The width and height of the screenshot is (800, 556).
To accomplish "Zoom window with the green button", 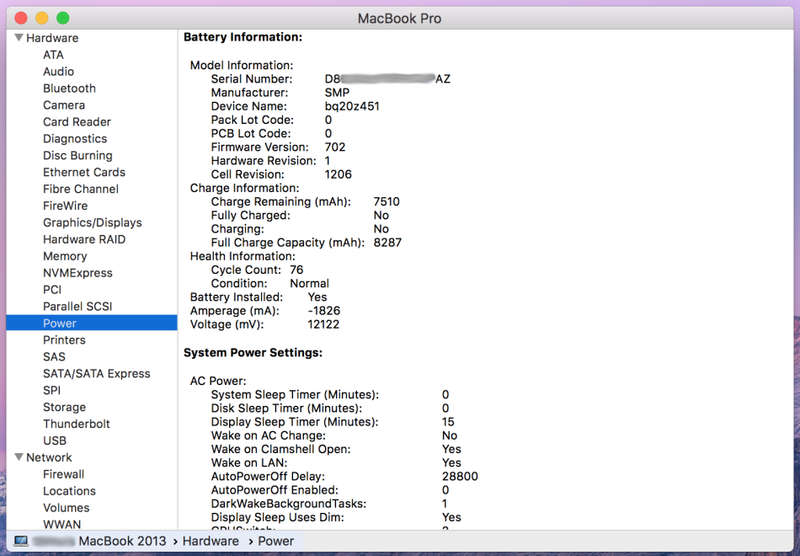I will tap(63, 18).
